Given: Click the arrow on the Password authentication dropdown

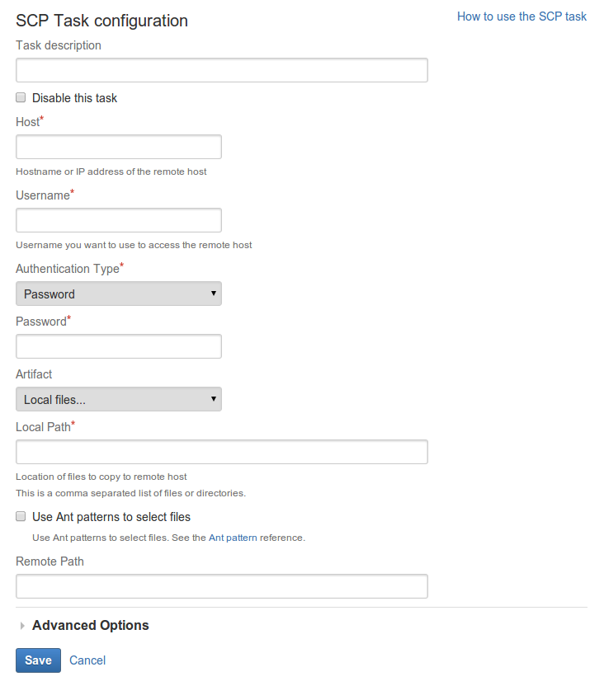Looking at the screenshot, I should (214, 294).
